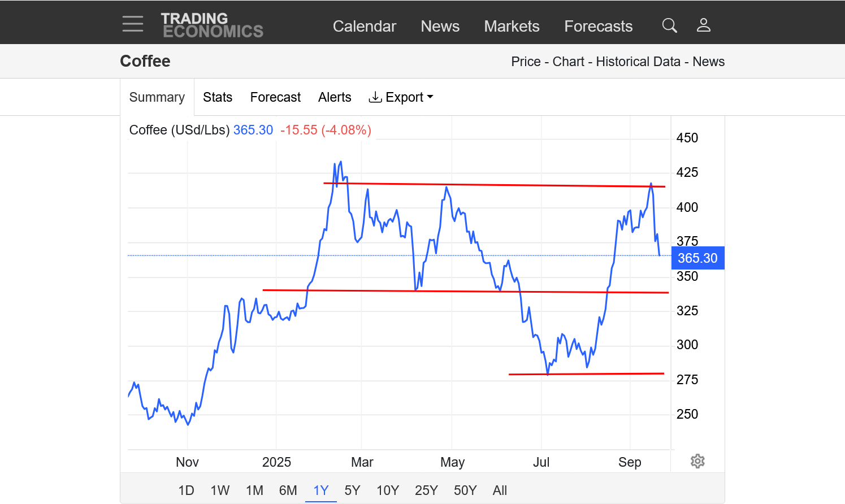Open Markets in the top menu

[512, 26]
